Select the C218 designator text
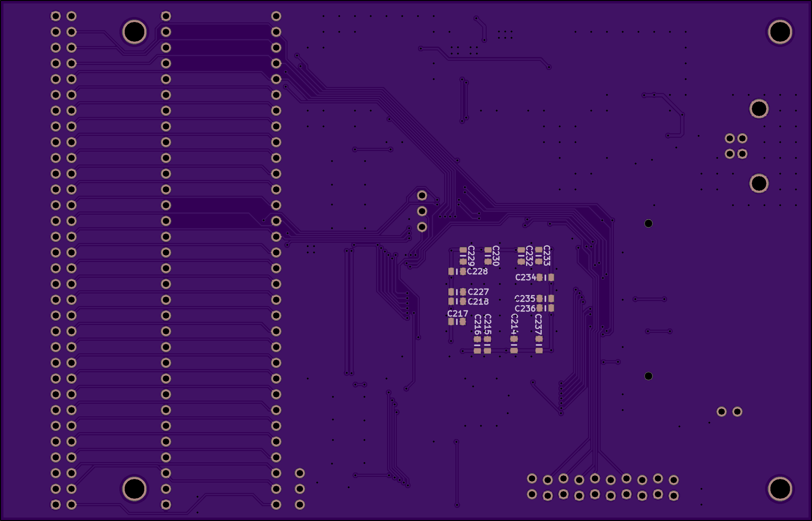This screenshot has height=521, width=812. (x=478, y=301)
